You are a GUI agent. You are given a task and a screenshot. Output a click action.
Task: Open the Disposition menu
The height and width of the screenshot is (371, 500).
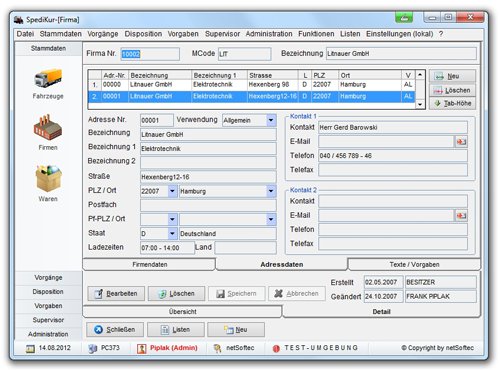point(143,34)
